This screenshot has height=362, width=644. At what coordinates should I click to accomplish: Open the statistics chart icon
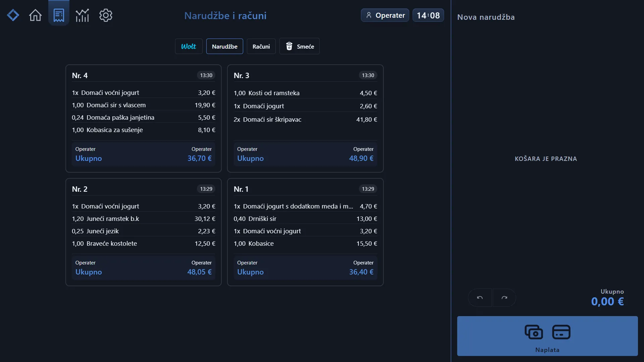click(x=82, y=15)
